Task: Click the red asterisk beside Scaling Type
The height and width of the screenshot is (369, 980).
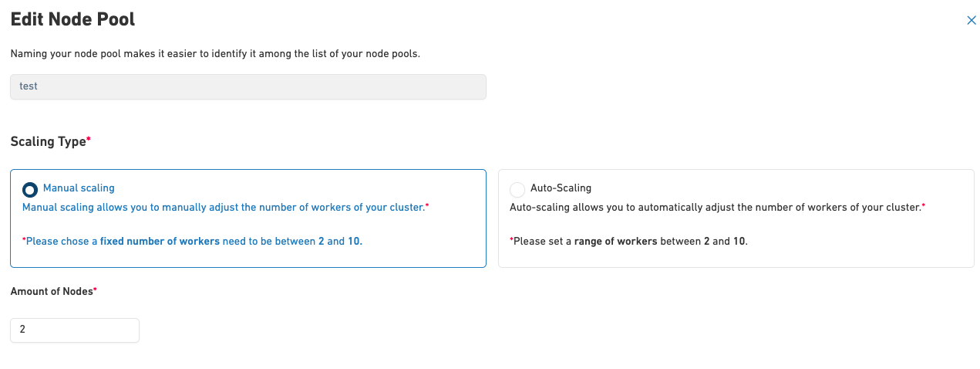Action: pyautogui.click(x=89, y=140)
